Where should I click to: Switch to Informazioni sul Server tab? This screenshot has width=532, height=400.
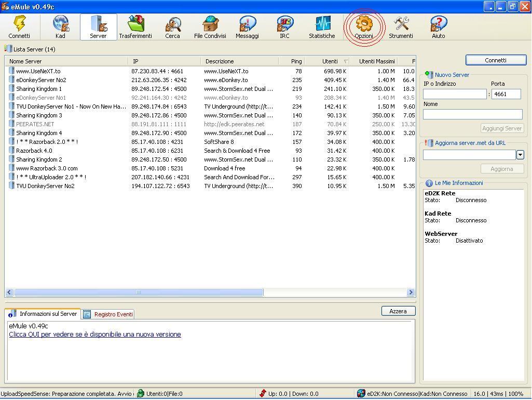coord(43,314)
